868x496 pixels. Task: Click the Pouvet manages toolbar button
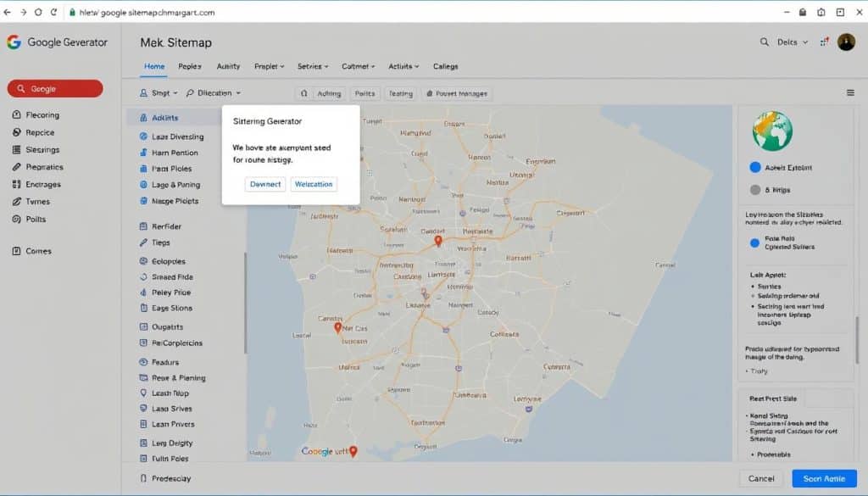tap(457, 93)
